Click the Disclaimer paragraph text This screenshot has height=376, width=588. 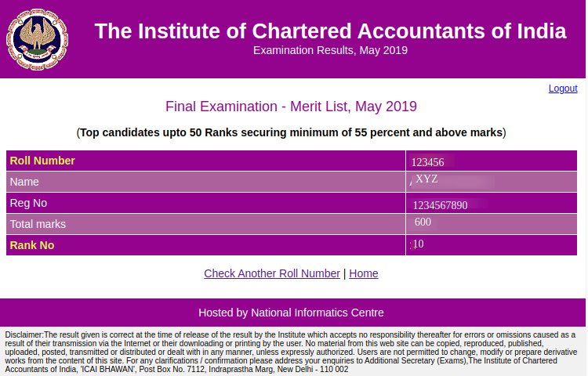click(x=291, y=352)
